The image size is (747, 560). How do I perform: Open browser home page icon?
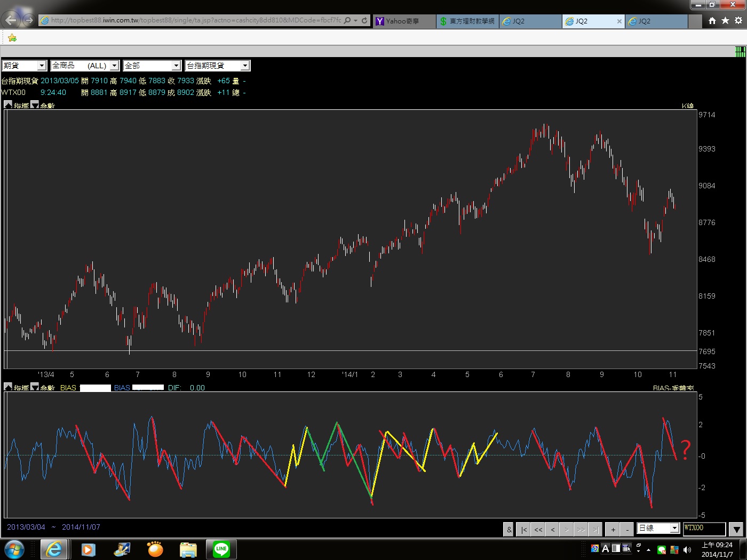[x=712, y=20]
